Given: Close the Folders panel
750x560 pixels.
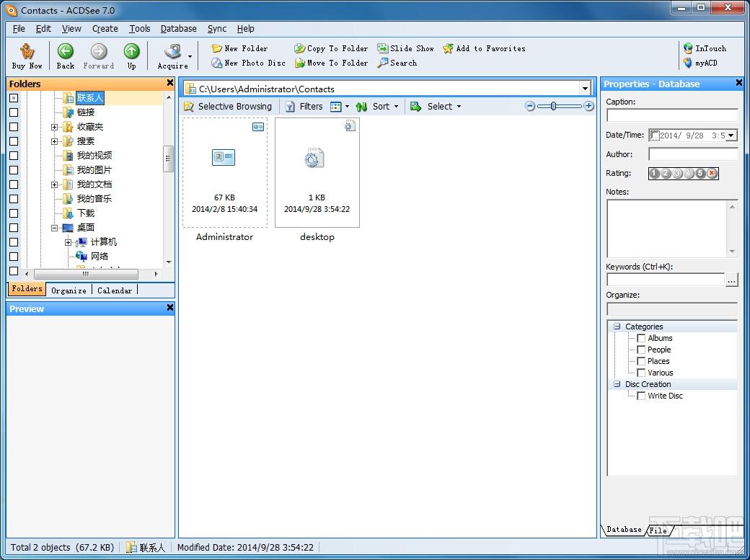Looking at the screenshot, I should coord(169,83).
